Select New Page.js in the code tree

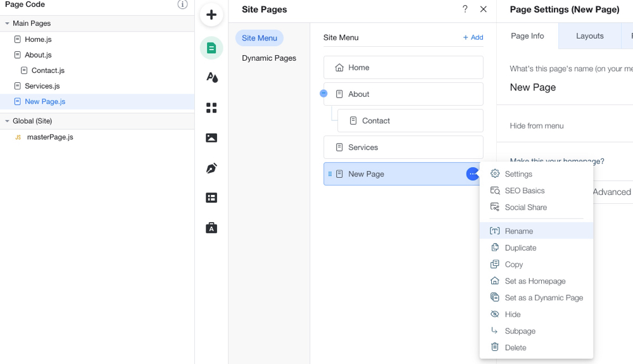coord(97,102)
